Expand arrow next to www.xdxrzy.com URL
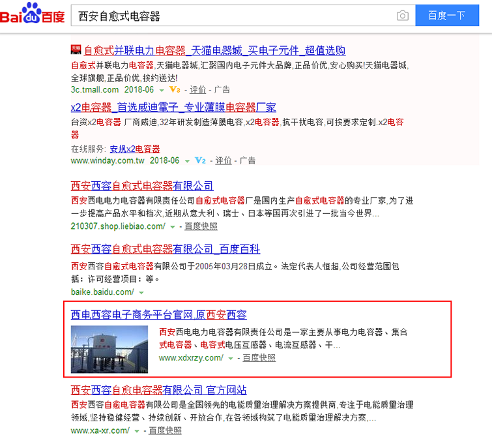The image size is (492, 448). tap(230, 358)
